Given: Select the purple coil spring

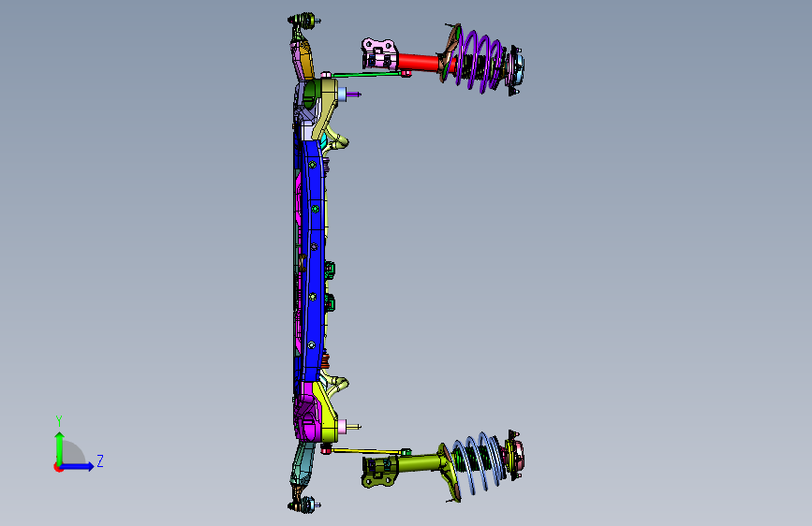Looking at the screenshot, I should pyautogui.click(x=479, y=61).
